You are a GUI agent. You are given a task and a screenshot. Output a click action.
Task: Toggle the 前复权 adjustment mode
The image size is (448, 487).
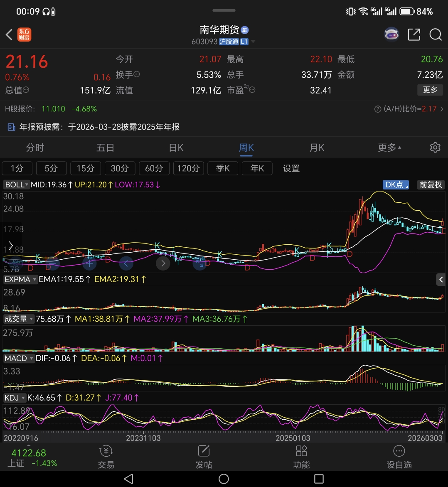(x=431, y=184)
